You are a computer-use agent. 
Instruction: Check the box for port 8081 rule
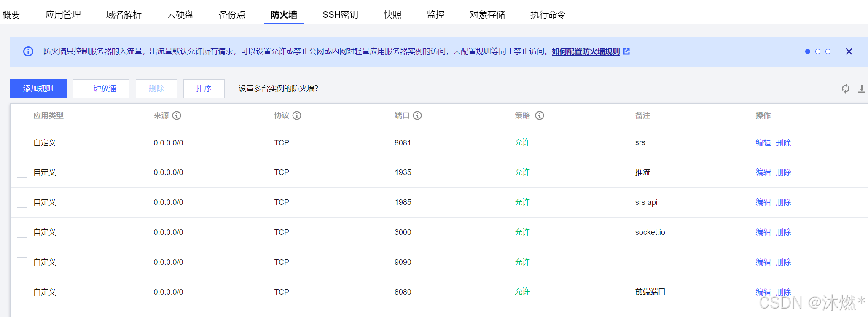click(x=22, y=143)
